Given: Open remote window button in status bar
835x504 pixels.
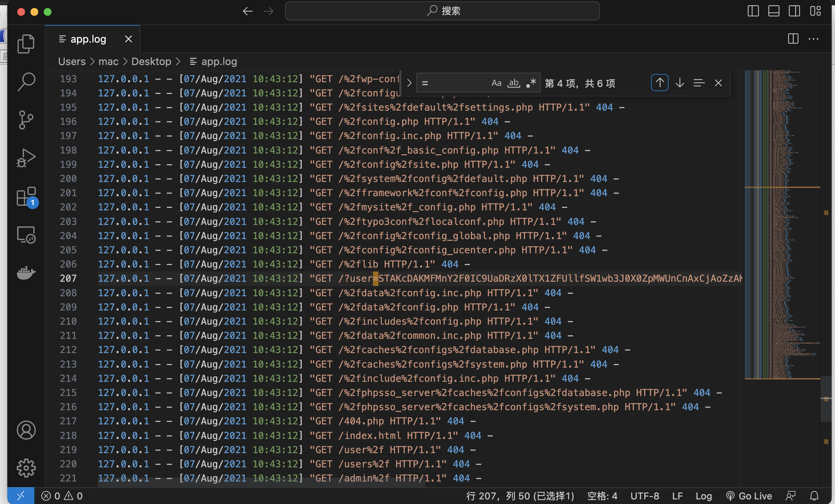Looking at the screenshot, I should [x=21, y=495].
